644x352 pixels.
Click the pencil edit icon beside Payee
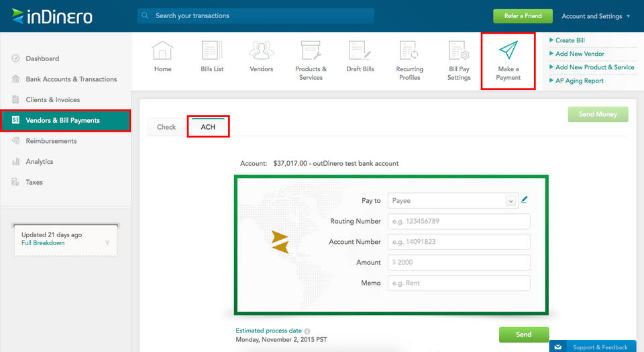coord(524,200)
